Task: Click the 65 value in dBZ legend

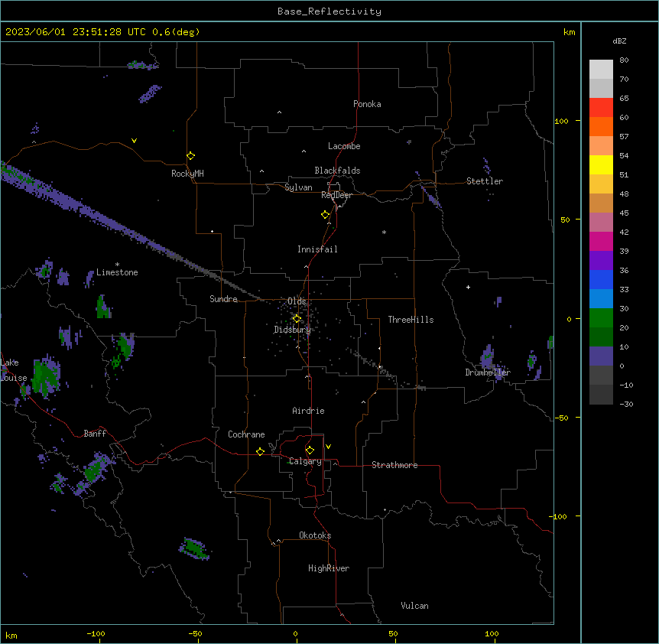Action: pos(624,99)
